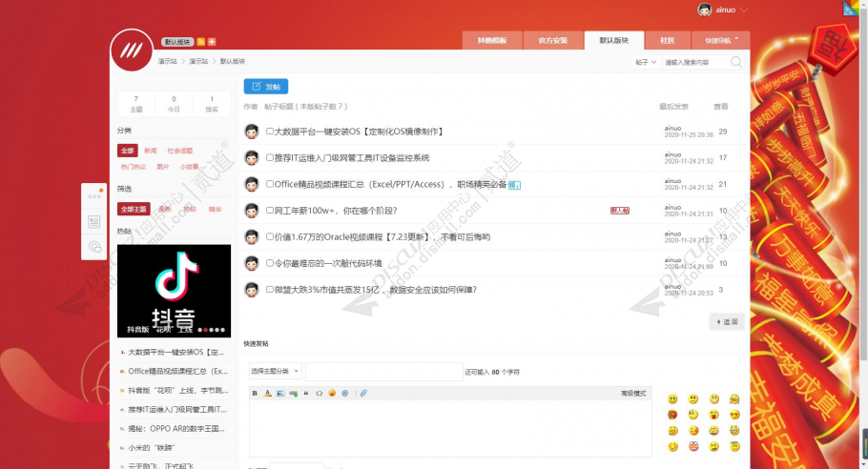Viewport: 868px width, 469px height.
Task: Click the news list icon in floating sidebar
Action: coord(94,222)
